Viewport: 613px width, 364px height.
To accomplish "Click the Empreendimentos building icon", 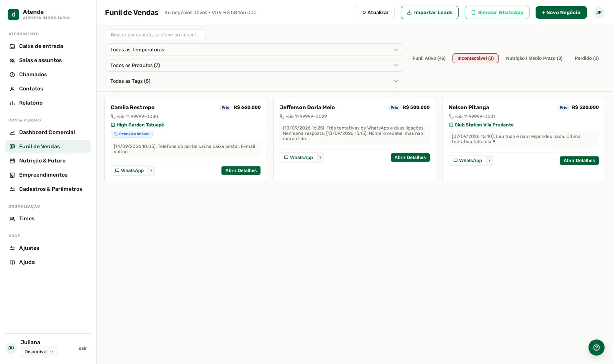I will (12, 175).
